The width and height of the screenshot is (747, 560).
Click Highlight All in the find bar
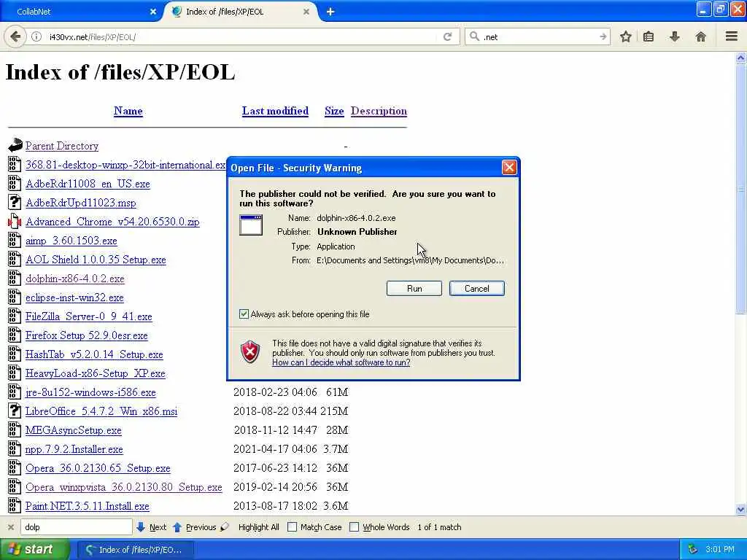[259, 527]
